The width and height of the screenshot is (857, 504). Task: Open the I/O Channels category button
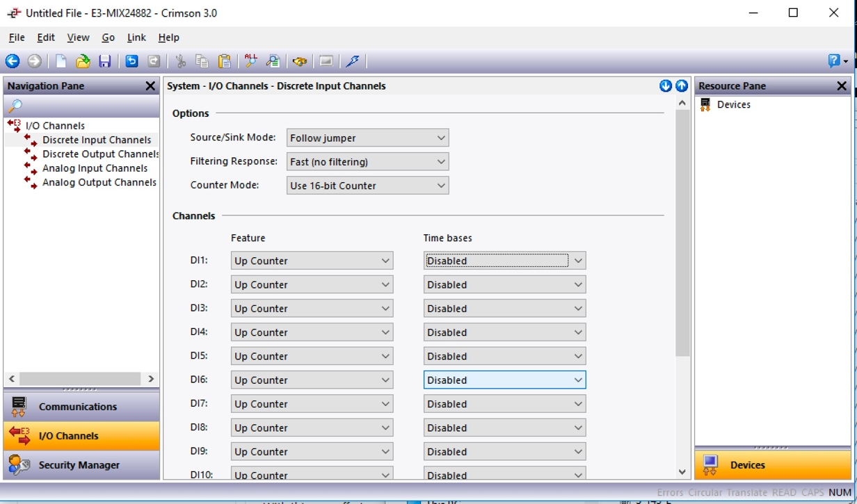click(x=81, y=436)
